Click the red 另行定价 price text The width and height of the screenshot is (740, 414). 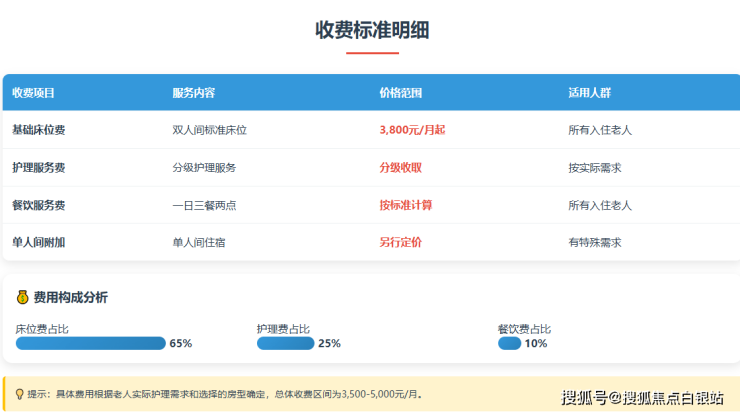[x=400, y=242]
